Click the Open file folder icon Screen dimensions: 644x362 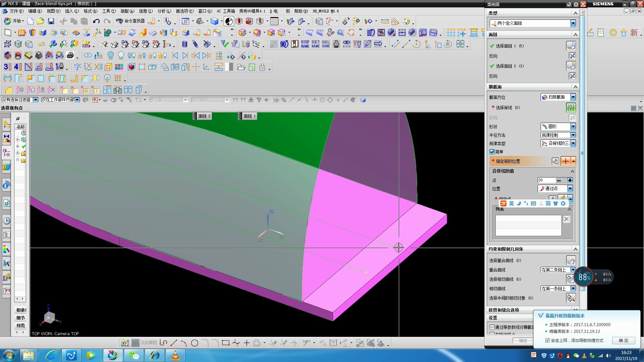coord(41,21)
